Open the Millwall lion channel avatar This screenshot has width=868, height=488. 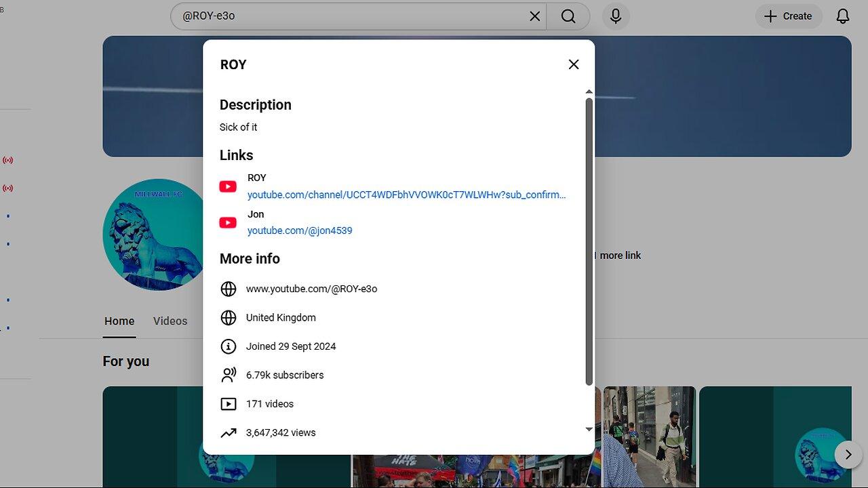(x=154, y=235)
